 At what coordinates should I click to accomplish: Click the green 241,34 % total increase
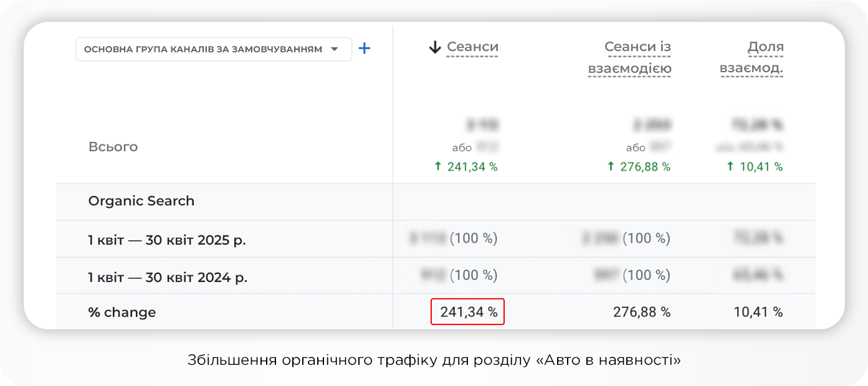tap(466, 167)
